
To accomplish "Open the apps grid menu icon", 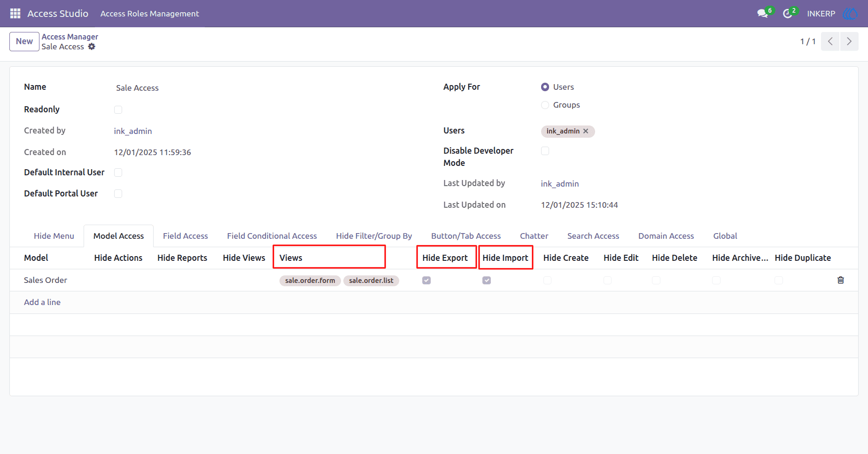I will [15, 14].
